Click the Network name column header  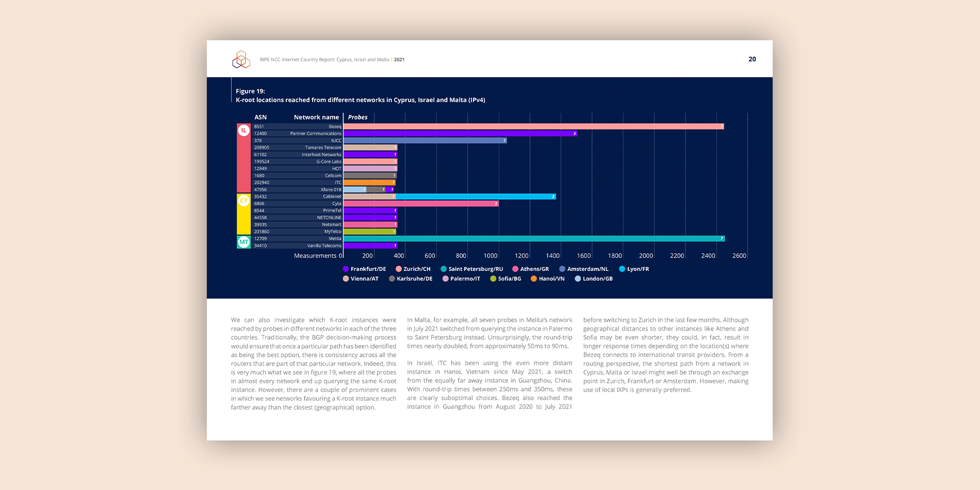[x=316, y=117]
